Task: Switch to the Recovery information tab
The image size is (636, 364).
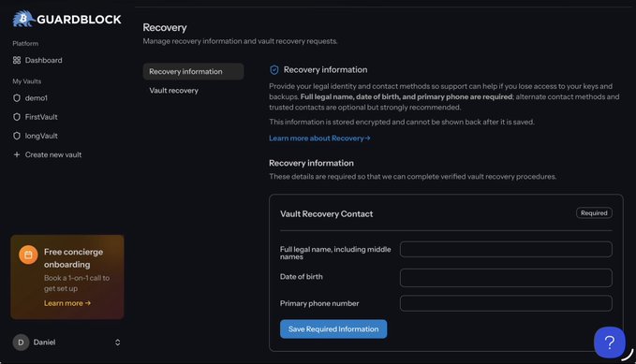Action: point(193,72)
